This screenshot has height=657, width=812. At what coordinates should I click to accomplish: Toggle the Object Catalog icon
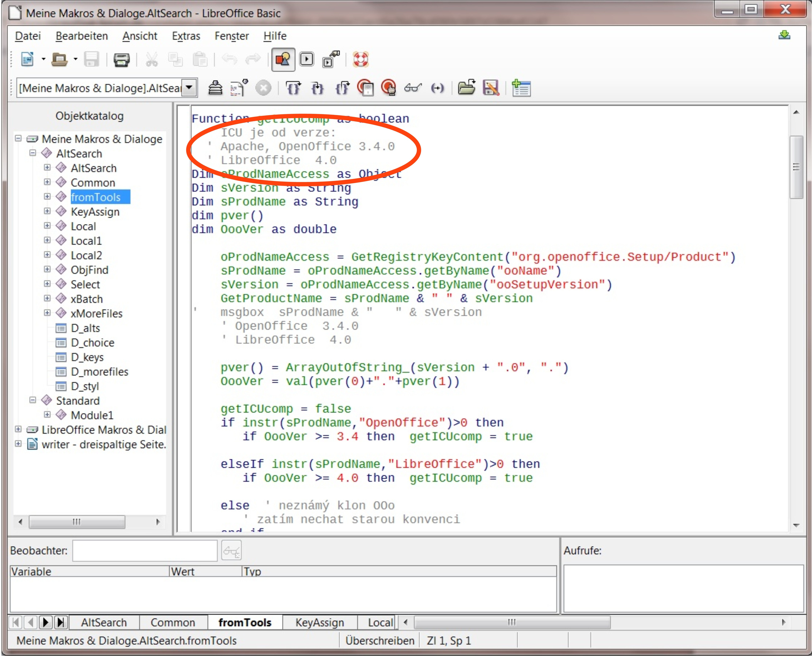coord(283,59)
